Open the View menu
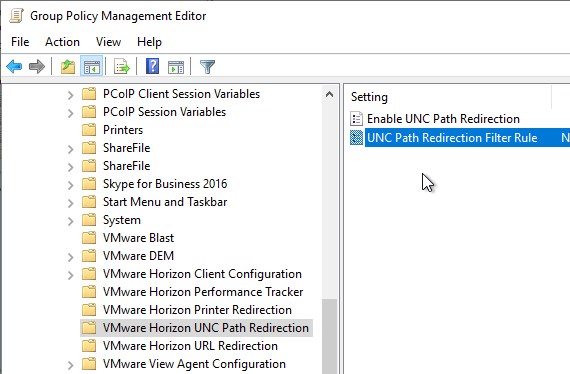The width and height of the screenshot is (570, 374). [x=108, y=42]
